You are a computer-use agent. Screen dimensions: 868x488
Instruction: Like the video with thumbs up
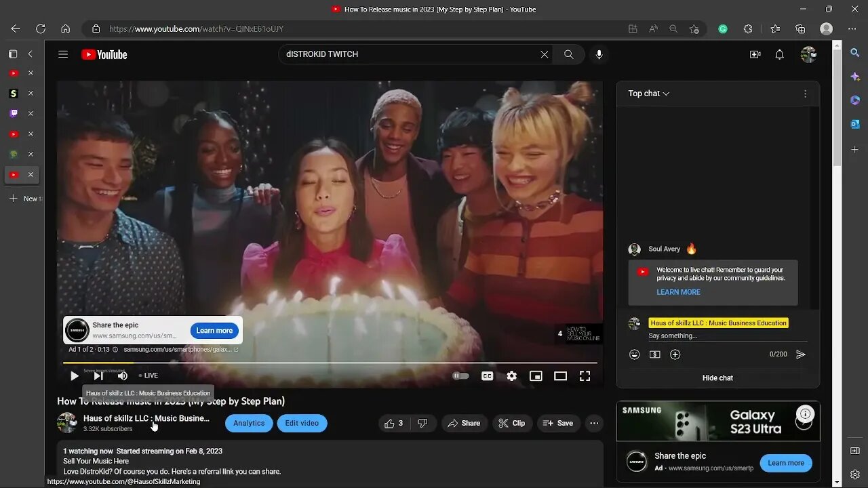(x=393, y=423)
